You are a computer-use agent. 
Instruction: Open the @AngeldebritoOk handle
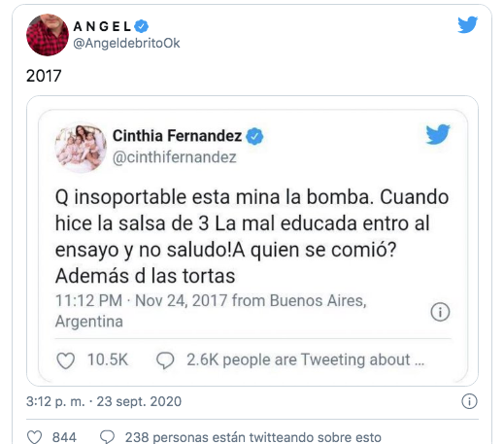pyautogui.click(x=126, y=43)
